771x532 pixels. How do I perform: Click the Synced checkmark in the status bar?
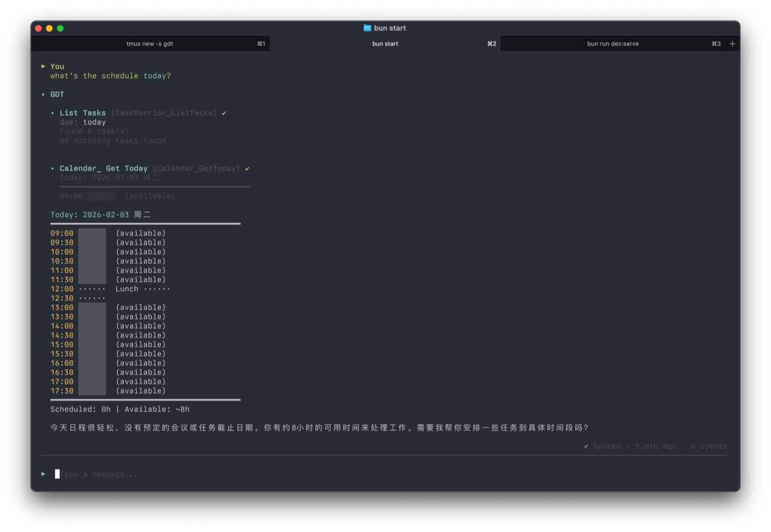(585, 446)
